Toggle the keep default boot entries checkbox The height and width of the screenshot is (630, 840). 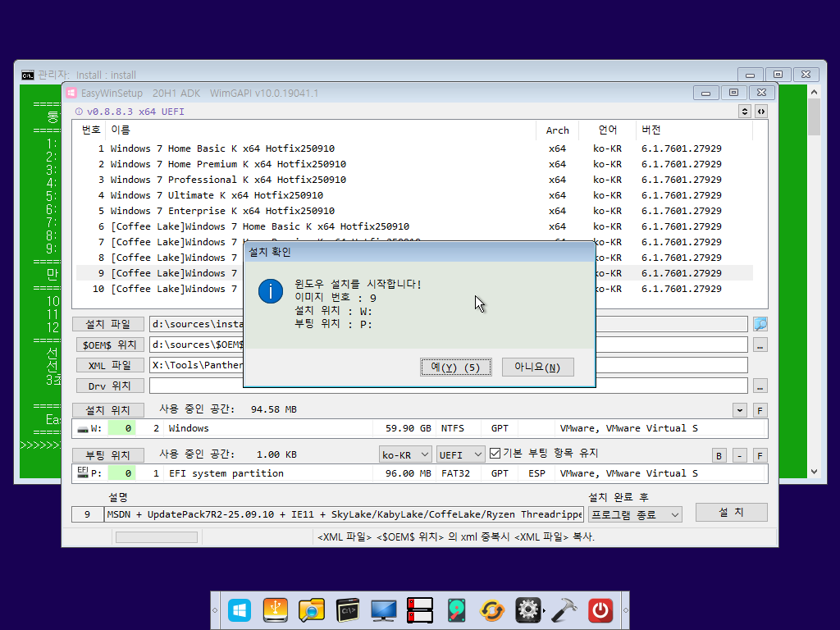[x=495, y=454]
